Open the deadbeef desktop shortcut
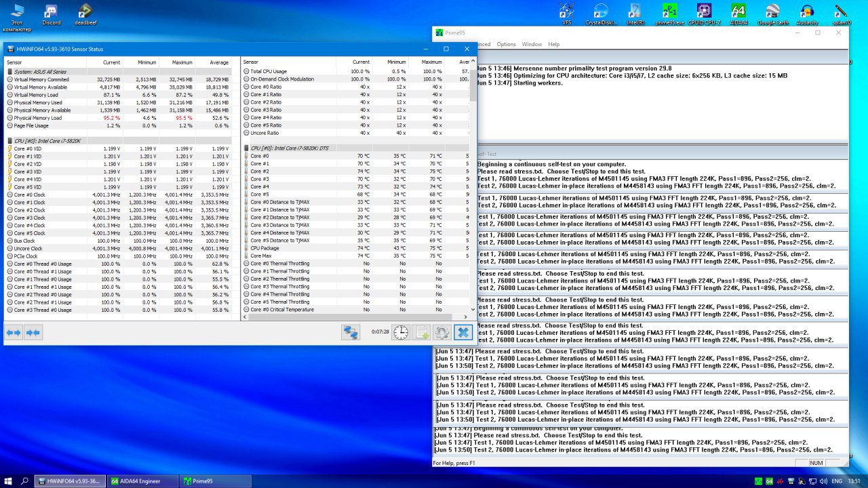 point(85,14)
